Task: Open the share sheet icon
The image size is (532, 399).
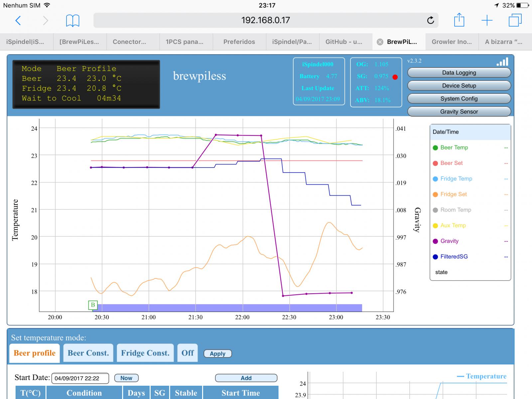Action: coord(459,20)
